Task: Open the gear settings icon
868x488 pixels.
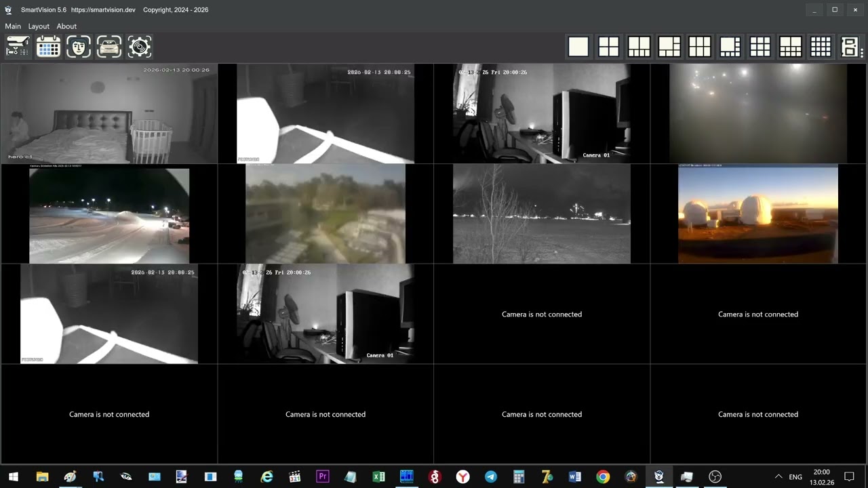Action: [x=140, y=47]
